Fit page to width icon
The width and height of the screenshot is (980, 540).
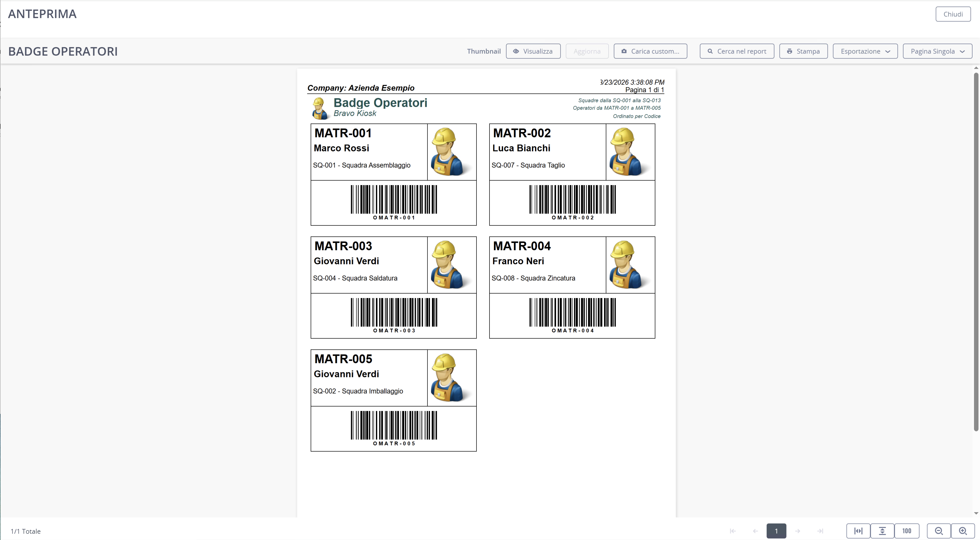(858, 531)
